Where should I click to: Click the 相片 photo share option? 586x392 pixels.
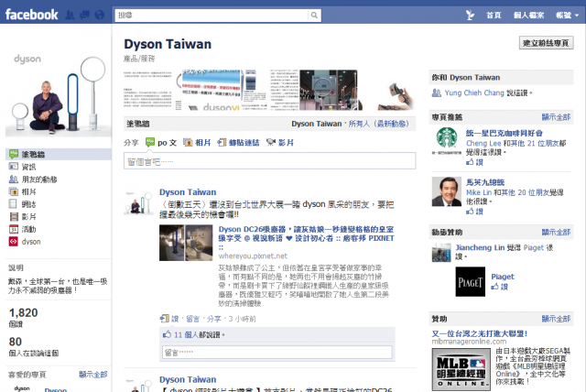197,142
